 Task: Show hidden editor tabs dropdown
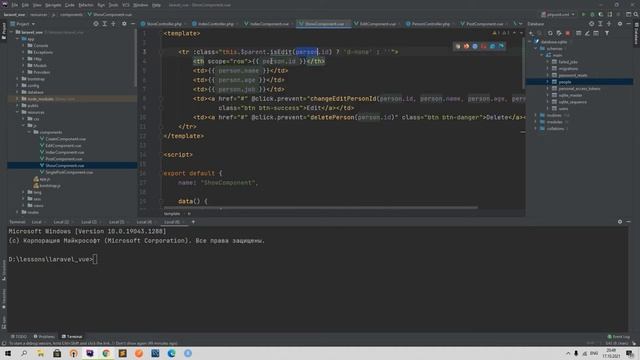click(x=520, y=24)
